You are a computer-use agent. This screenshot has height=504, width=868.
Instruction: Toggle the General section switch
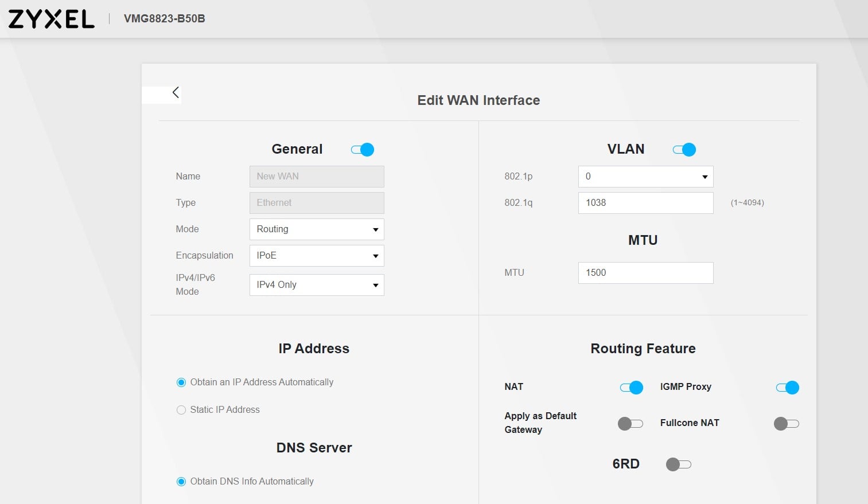[x=362, y=149]
